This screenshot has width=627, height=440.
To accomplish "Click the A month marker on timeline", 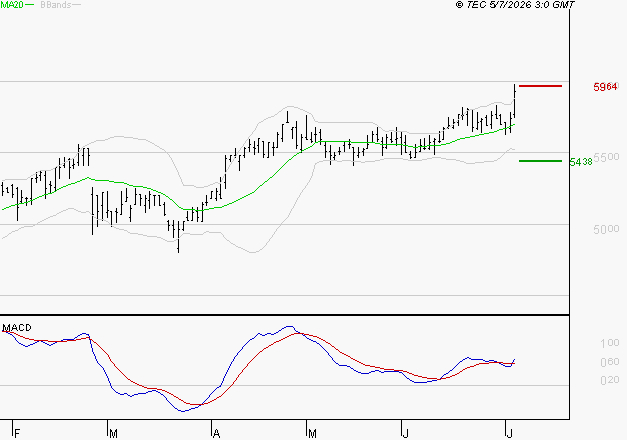I will coord(216,434).
